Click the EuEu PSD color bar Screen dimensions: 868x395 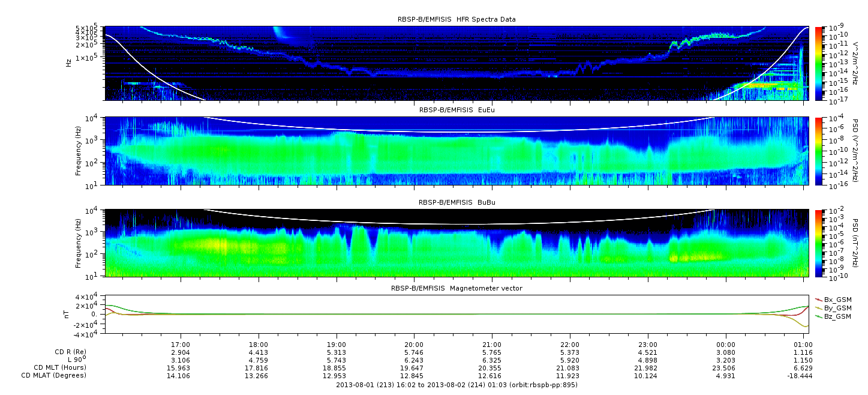tap(819, 151)
